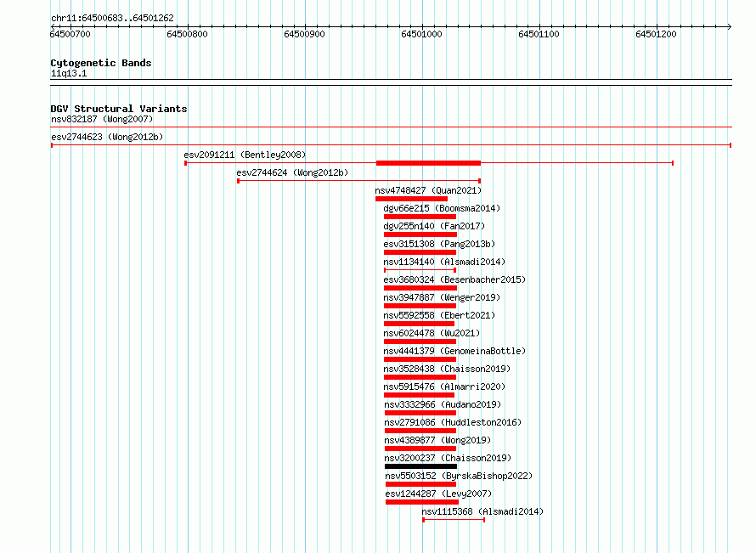Select nsv1115368 (Alsmadi2014) label
The width and height of the screenshot is (756, 553).
[x=482, y=511]
